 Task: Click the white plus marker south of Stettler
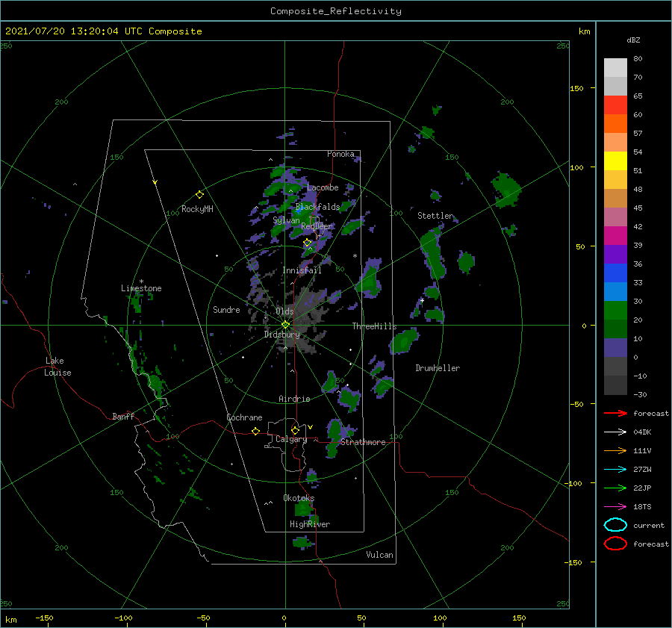422,300
